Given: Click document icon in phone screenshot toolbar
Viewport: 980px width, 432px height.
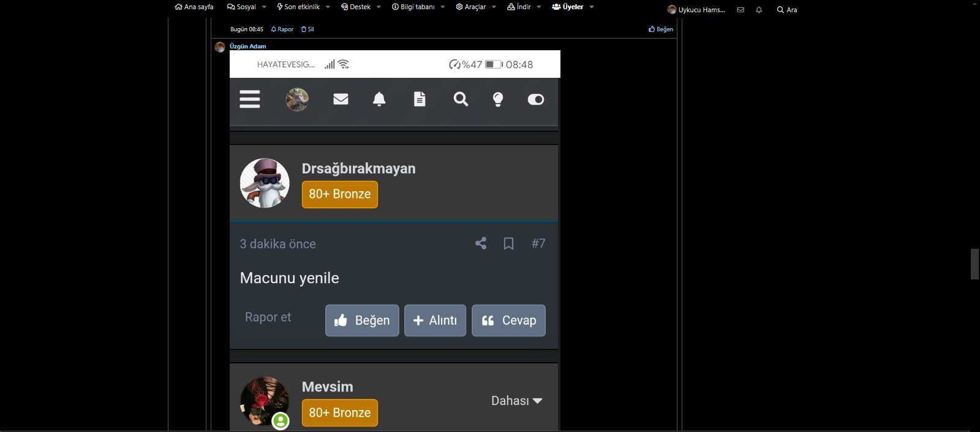Looking at the screenshot, I should [420, 99].
